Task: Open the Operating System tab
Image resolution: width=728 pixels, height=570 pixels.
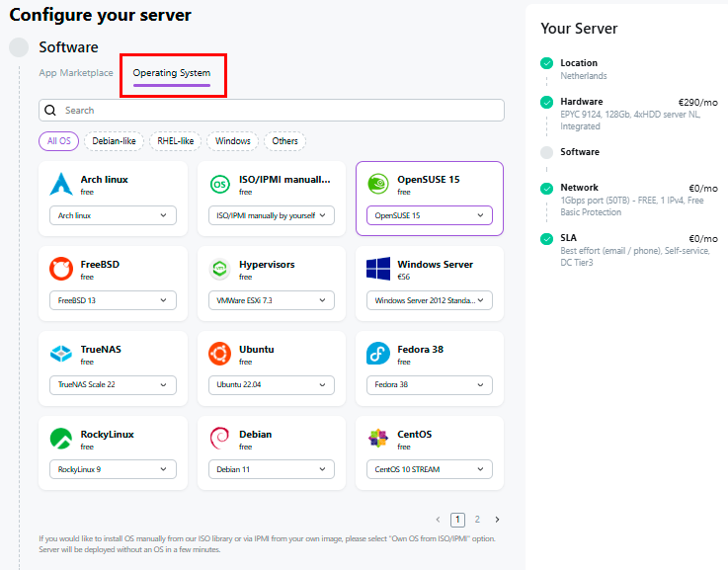Action: [172, 73]
